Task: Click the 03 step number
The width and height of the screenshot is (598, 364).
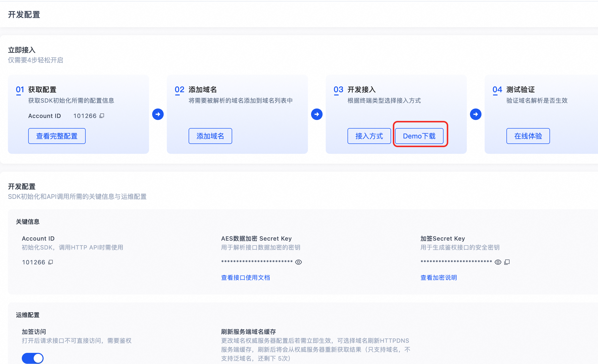Action: [x=338, y=90]
